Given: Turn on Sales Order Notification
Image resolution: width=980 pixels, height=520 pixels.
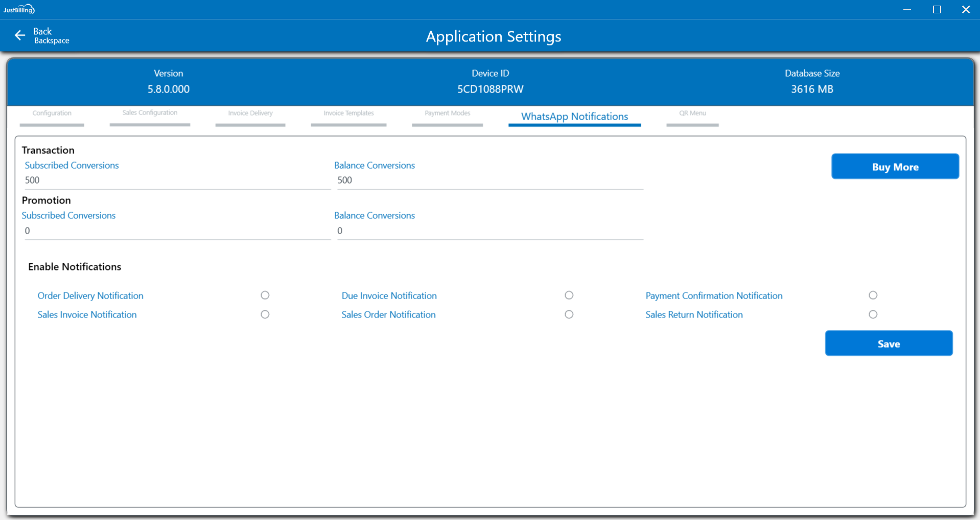Looking at the screenshot, I should tap(569, 314).
